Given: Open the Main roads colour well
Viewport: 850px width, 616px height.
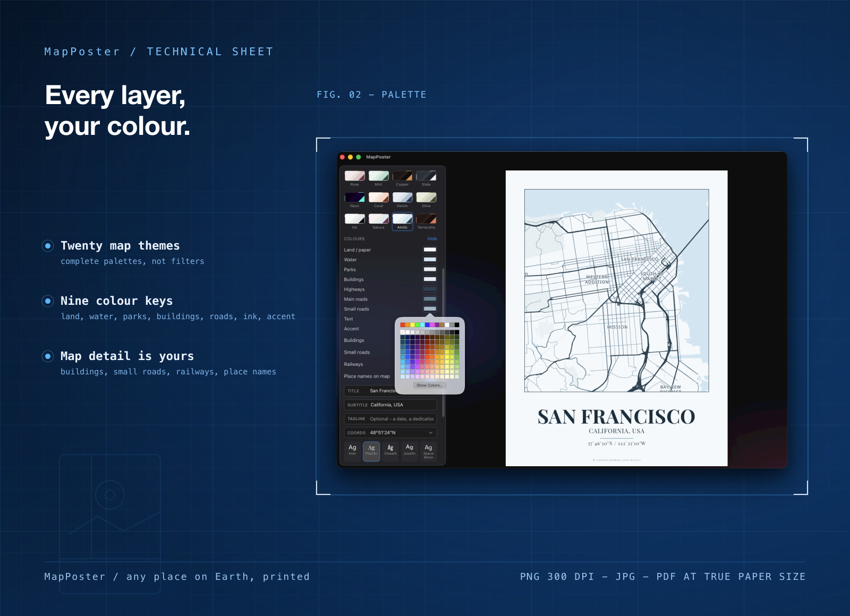Looking at the screenshot, I should coord(430,299).
